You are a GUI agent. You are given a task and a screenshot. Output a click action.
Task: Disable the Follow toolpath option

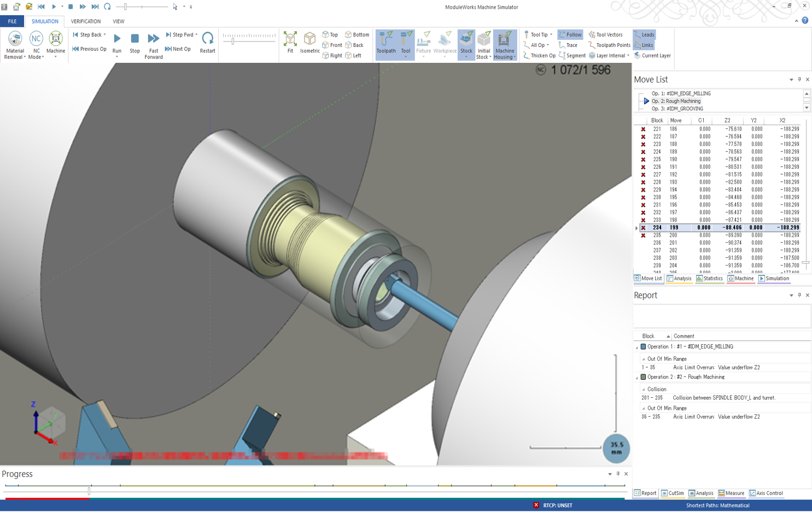tap(570, 34)
